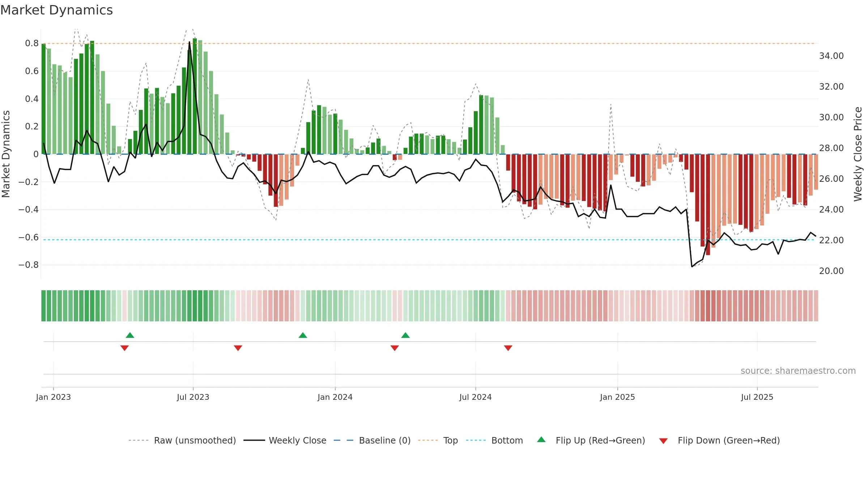
Task: Click the Jan 2023 x-axis label
Action: (x=54, y=397)
